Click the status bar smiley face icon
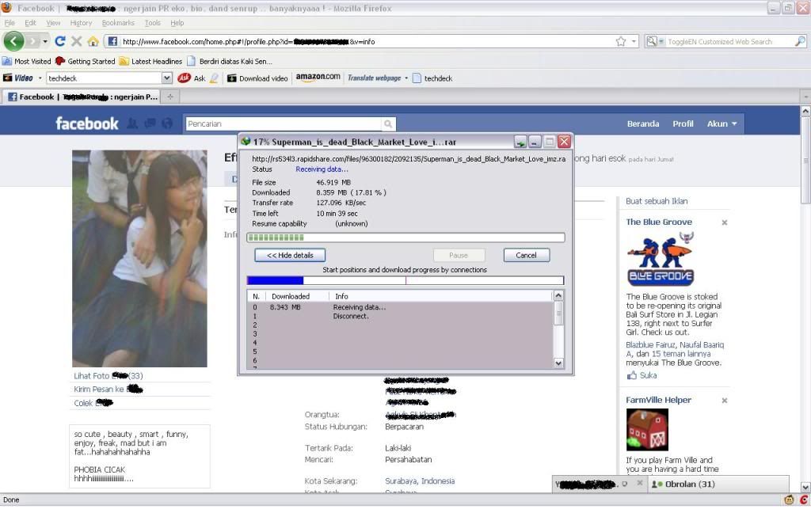 [x=789, y=500]
